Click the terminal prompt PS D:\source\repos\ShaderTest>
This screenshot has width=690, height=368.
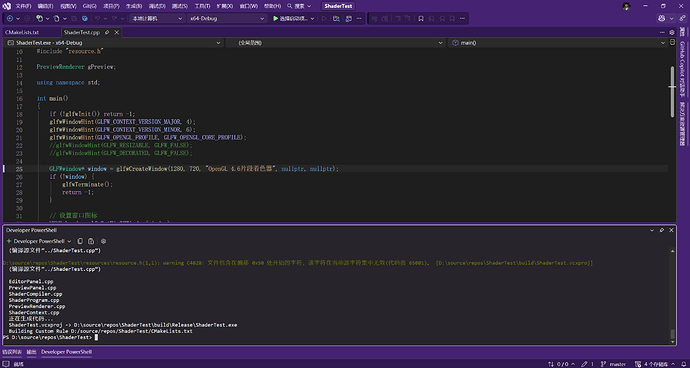47,337
